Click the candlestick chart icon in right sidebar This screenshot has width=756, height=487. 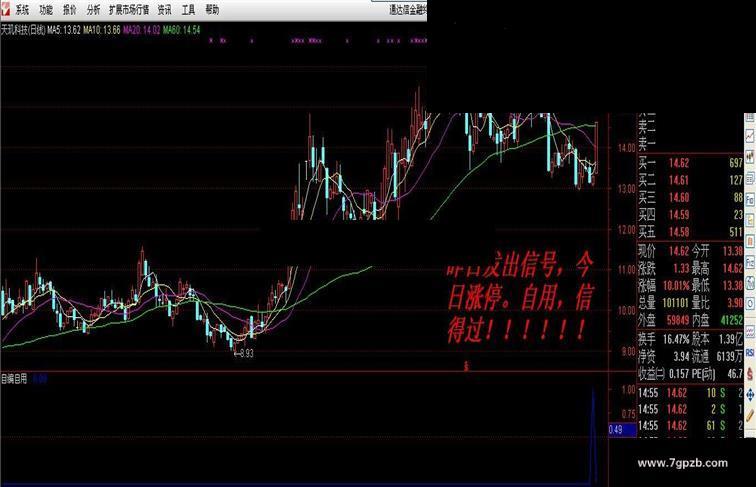pos(750,156)
